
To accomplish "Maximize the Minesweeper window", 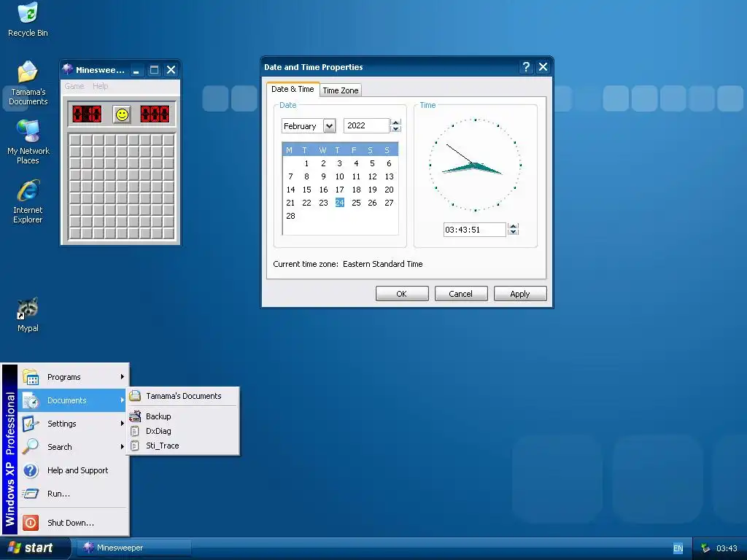I will [x=154, y=70].
